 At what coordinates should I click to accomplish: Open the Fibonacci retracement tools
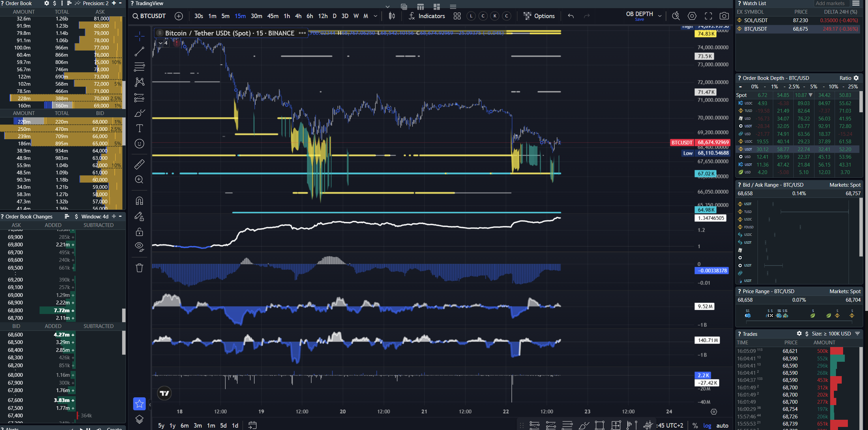(x=139, y=67)
